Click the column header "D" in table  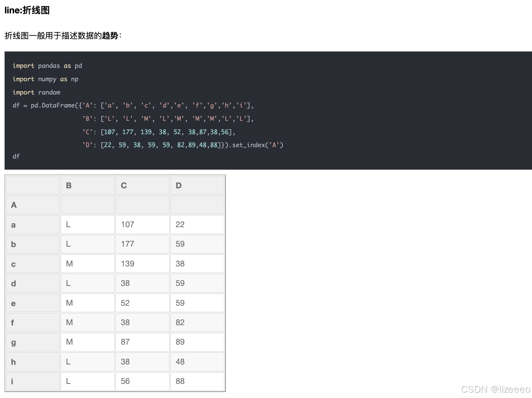[x=178, y=185]
